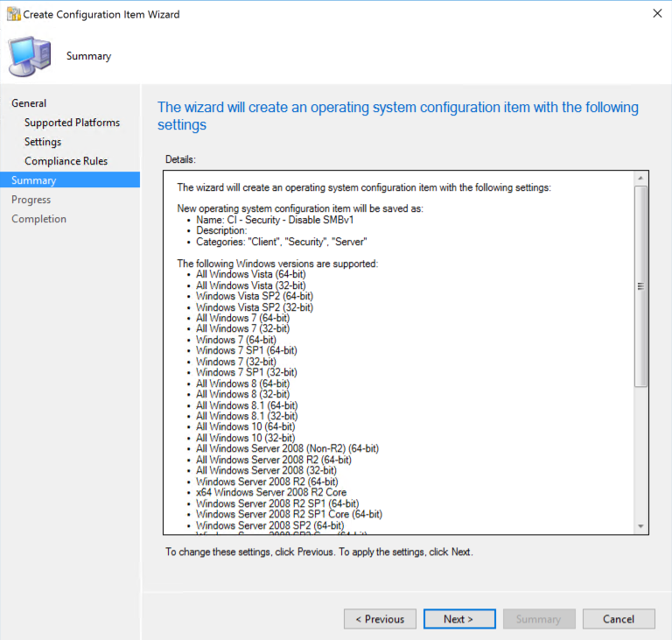Screen dimensions: 672x640
Task: Click the 'Details:' label
Action: 180,159
